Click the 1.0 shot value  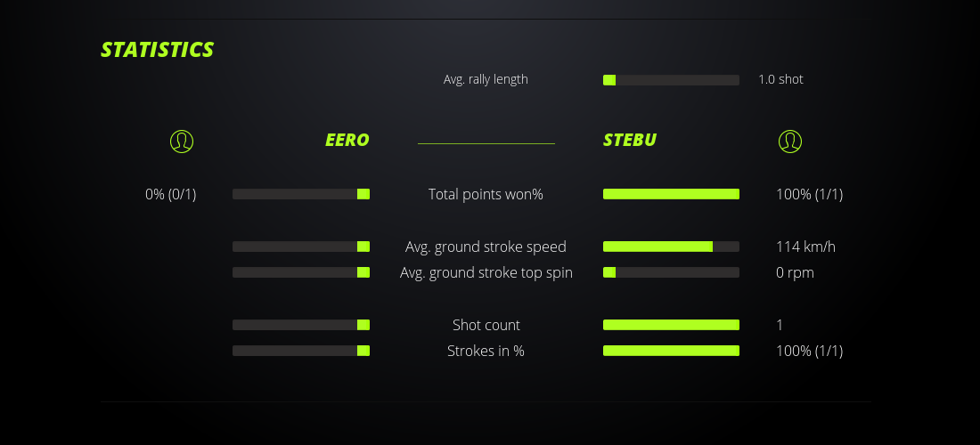[780, 79]
